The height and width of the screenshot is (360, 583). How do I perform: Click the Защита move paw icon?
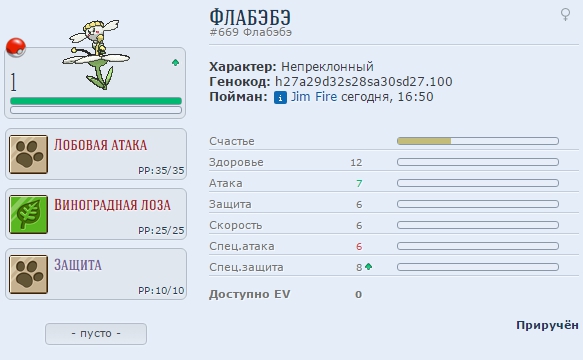pyautogui.click(x=29, y=274)
